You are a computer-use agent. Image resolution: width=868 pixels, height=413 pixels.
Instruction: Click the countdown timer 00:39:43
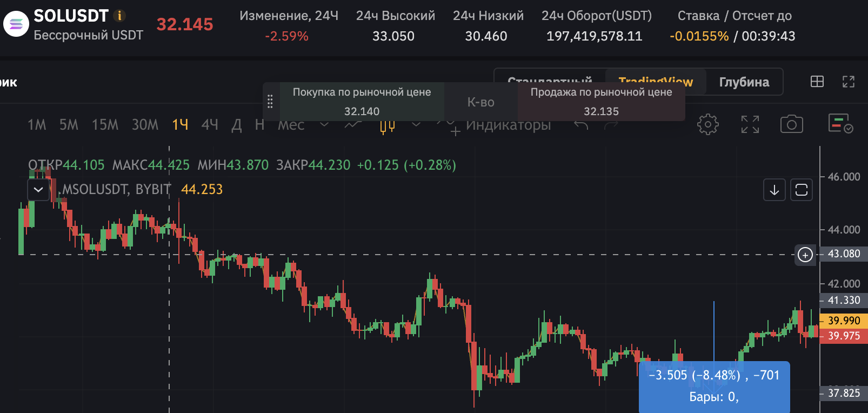(x=769, y=36)
